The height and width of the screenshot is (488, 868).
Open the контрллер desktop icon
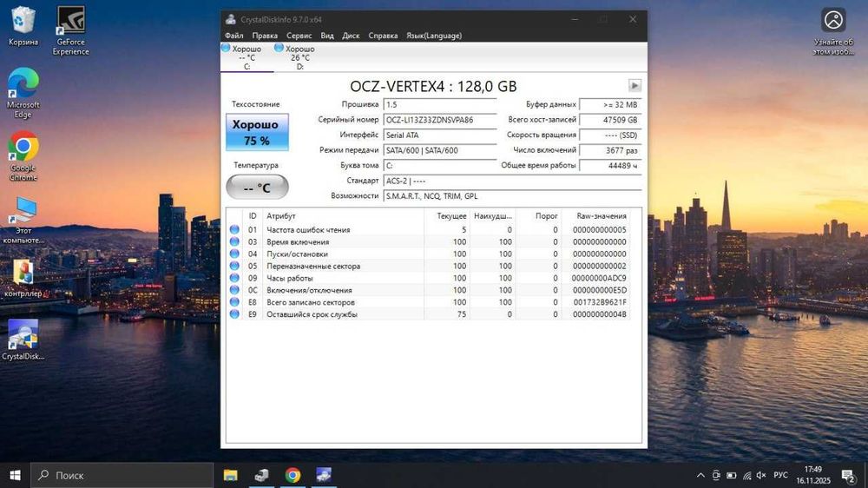pos(23,279)
